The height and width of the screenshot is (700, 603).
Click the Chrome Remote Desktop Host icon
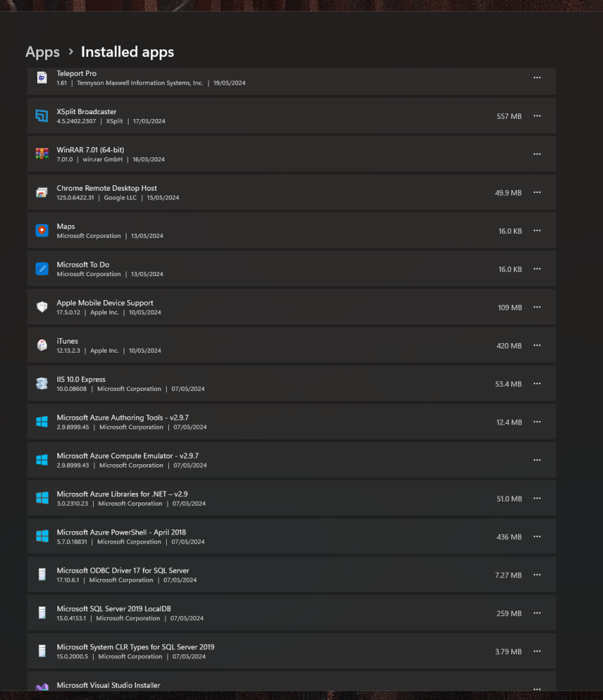[42, 192]
